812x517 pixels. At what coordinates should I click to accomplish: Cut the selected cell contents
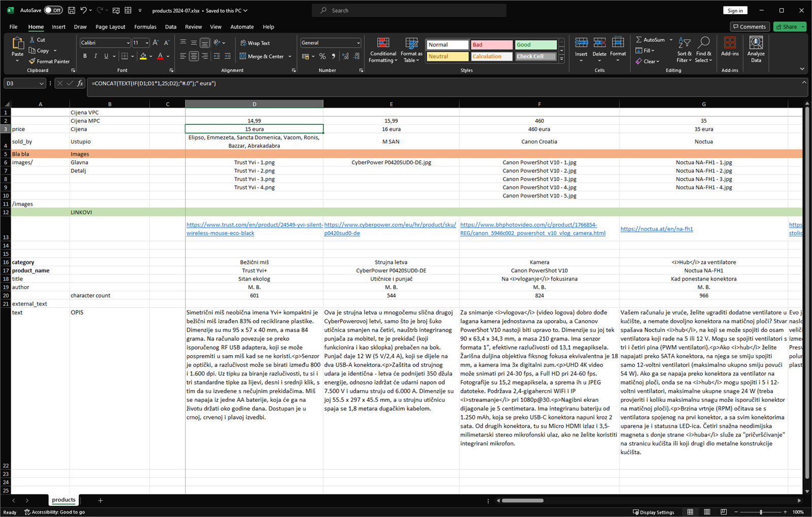pyautogui.click(x=37, y=40)
